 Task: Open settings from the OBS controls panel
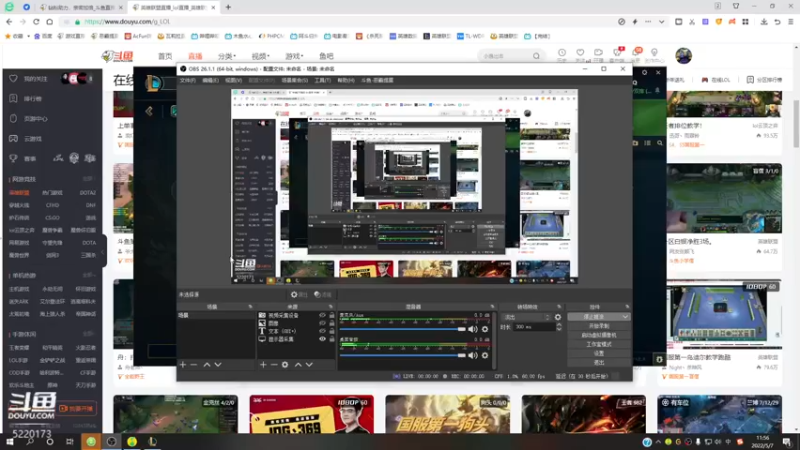pyautogui.click(x=598, y=354)
